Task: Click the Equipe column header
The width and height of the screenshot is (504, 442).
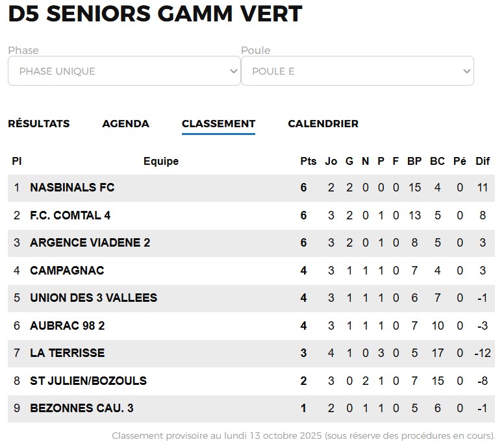Action: pyautogui.click(x=161, y=161)
